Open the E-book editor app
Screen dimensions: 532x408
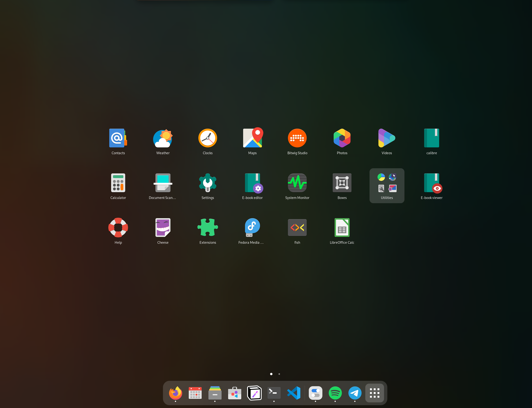pyautogui.click(x=252, y=183)
